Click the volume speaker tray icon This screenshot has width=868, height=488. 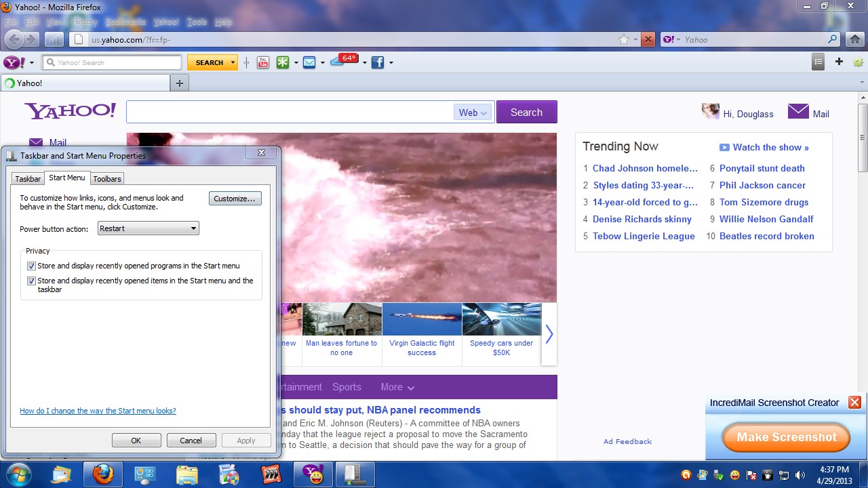[800, 475]
